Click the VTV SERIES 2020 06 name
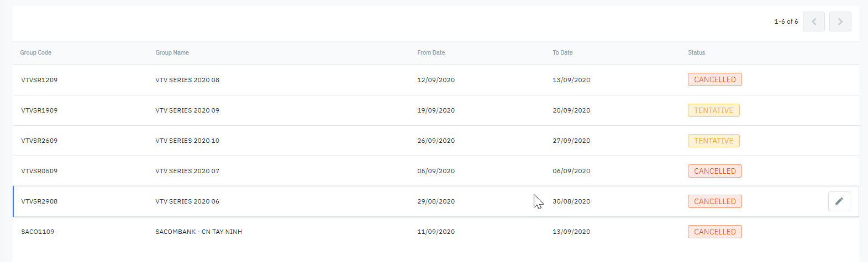The image size is (868, 262). (x=187, y=201)
